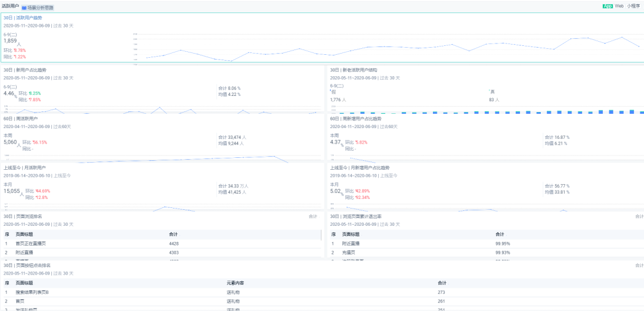Click the 5.02% monthly new user value
This screenshot has width=644, height=311.
click(335, 191)
